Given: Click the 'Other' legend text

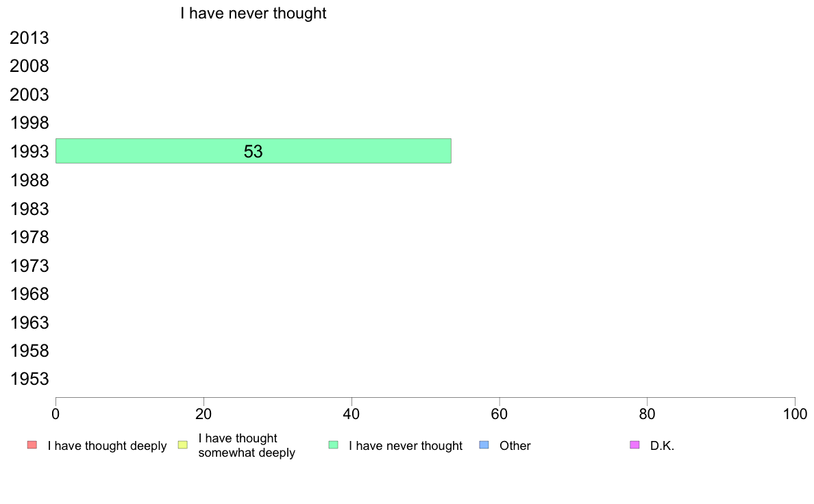Looking at the screenshot, I should [x=515, y=446].
